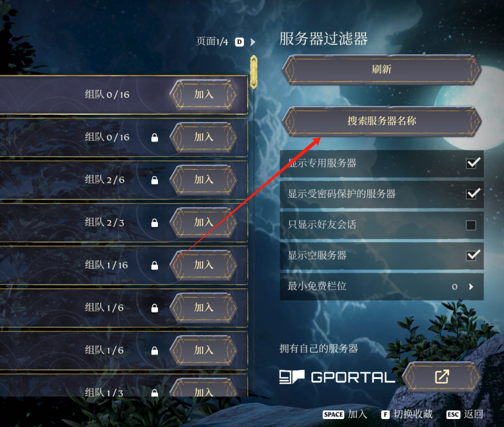Click the SPACE key icon at the bottom
Screen dimensions: 504x427
(334, 414)
